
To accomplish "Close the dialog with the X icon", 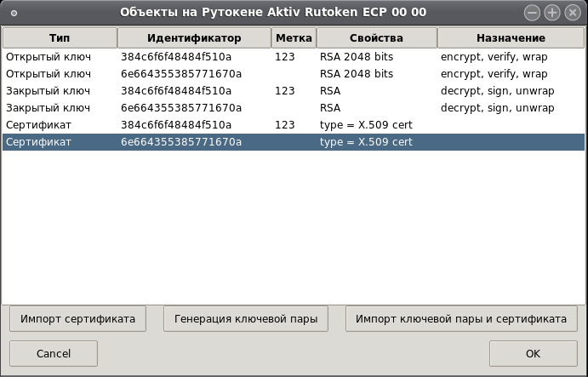I will click(x=573, y=13).
